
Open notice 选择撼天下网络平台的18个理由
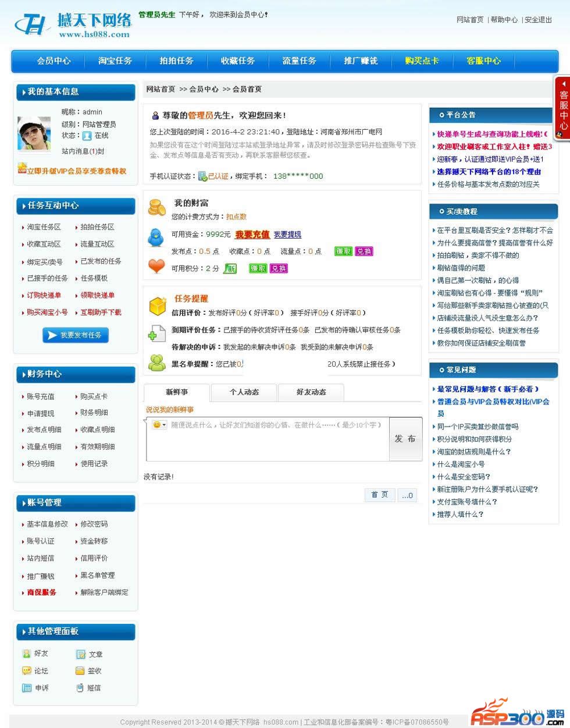pyautogui.click(x=489, y=172)
